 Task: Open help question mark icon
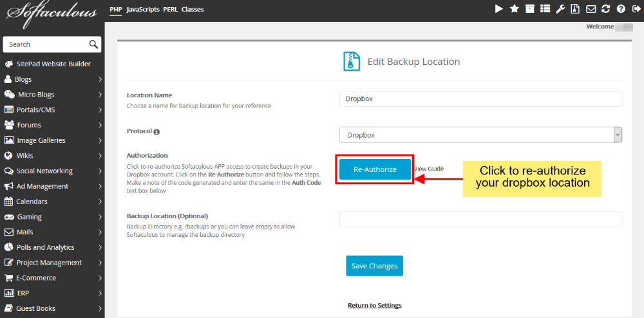pos(621,8)
